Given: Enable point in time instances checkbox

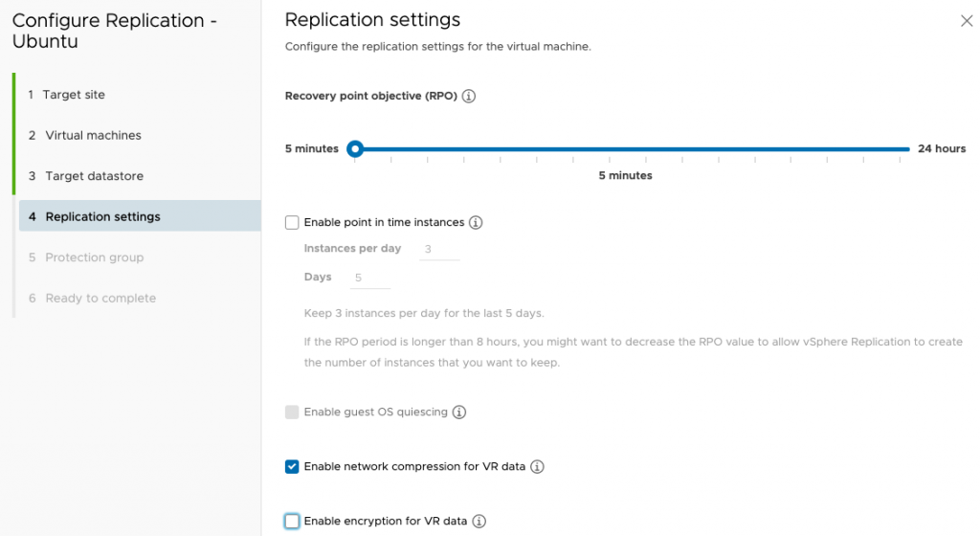Looking at the screenshot, I should pos(292,222).
